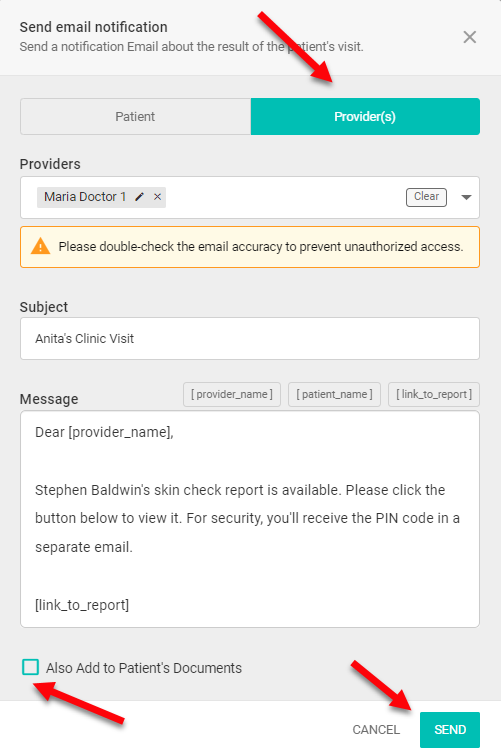Insert the [patient_name] placeholder tag
The image size is (501, 756).
334,394
